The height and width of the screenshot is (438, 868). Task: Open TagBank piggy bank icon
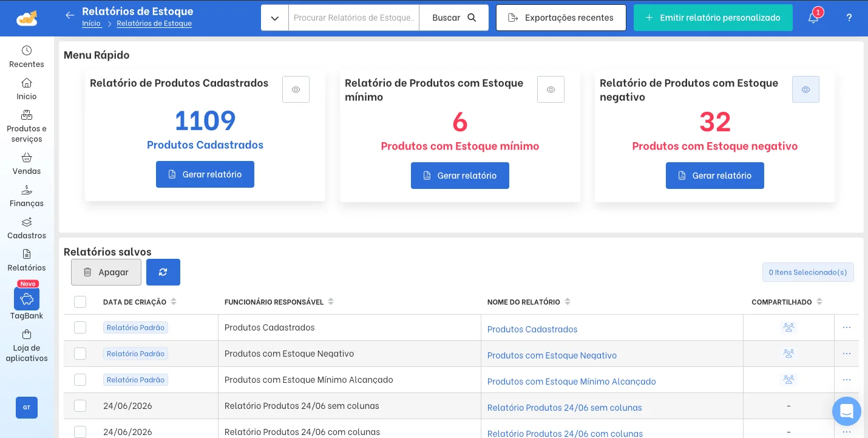point(27,299)
